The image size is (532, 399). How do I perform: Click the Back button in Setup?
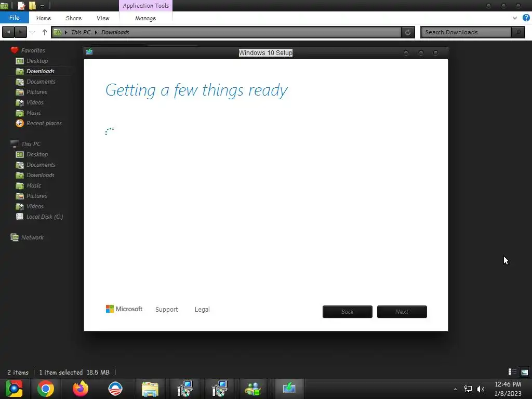[x=348, y=312]
